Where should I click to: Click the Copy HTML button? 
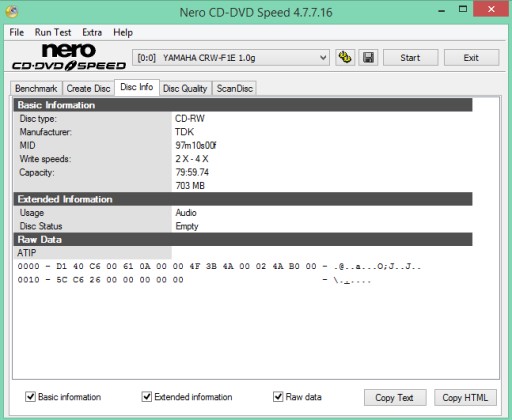[465, 397]
